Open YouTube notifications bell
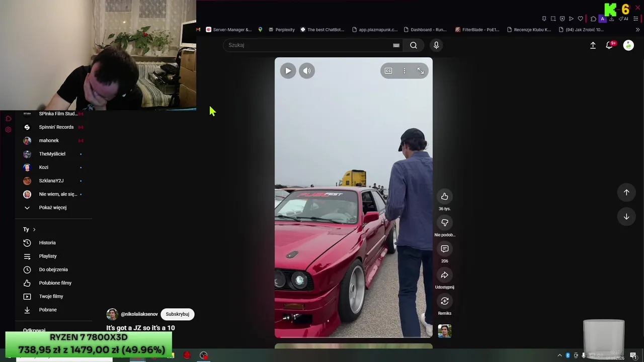Screen dimensions: 644x362 (609, 45)
